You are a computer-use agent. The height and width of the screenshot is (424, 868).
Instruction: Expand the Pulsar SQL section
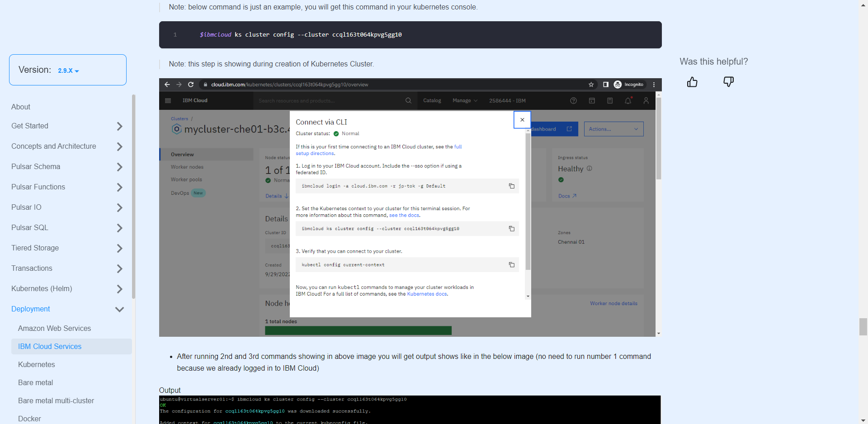119,228
